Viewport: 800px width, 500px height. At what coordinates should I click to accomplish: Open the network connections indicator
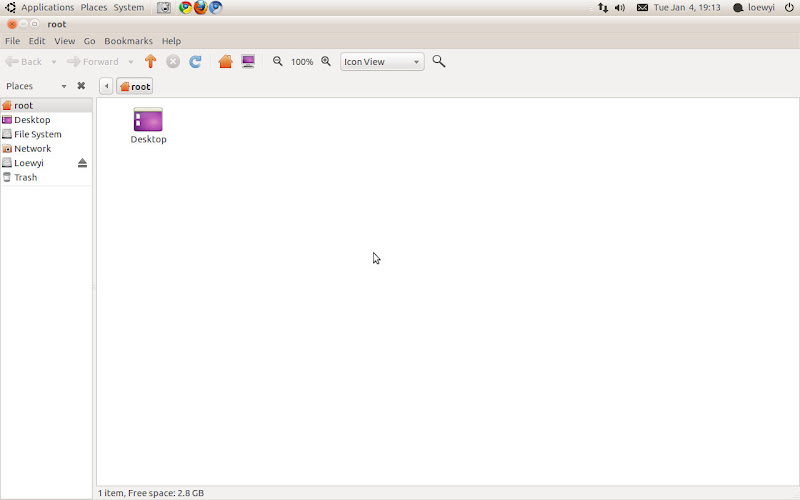[x=603, y=7]
